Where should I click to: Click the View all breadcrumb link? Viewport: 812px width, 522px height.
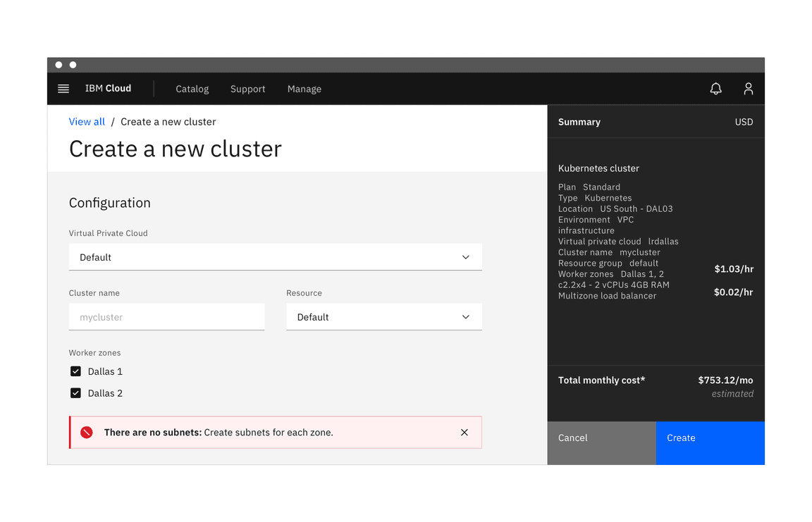click(87, 122)
